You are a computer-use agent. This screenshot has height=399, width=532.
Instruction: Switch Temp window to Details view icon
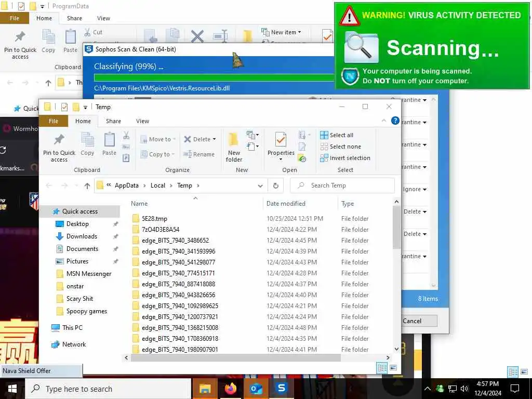382,368
